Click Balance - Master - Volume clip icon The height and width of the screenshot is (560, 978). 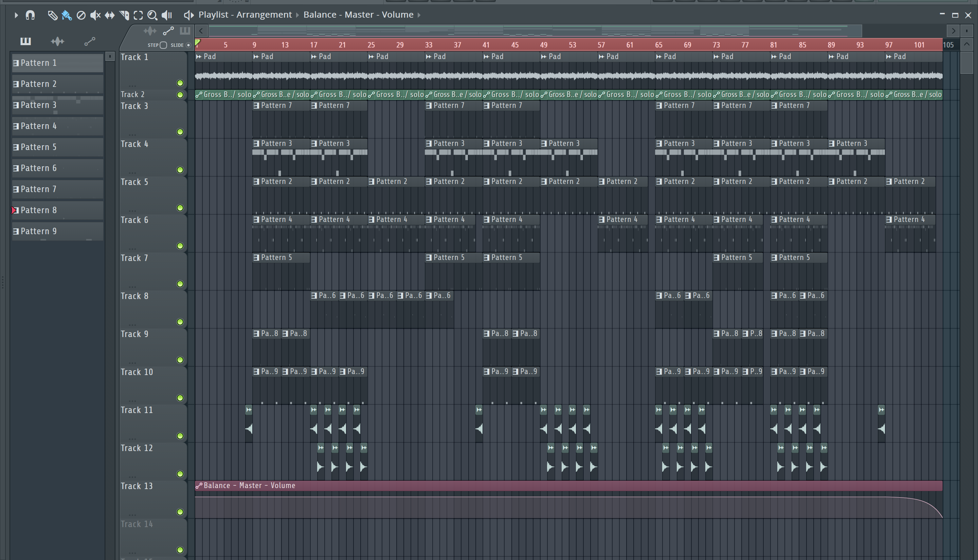pyautogui.click(x=199, y=486)
